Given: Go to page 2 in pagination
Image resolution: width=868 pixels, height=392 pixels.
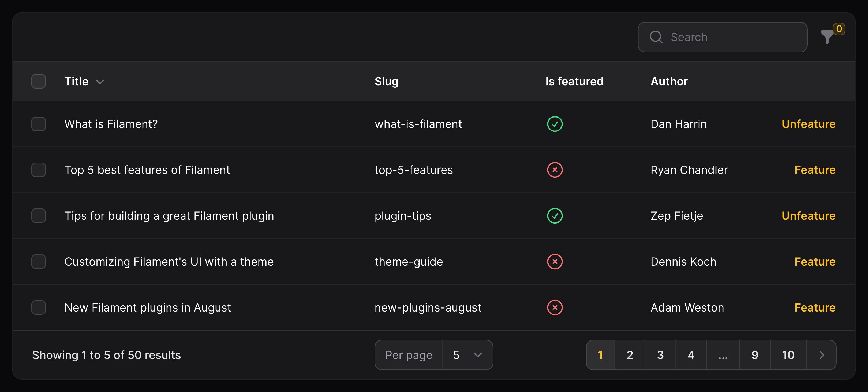Looking at the screenshot, I should pyautogui.click(x=630, y=355).
